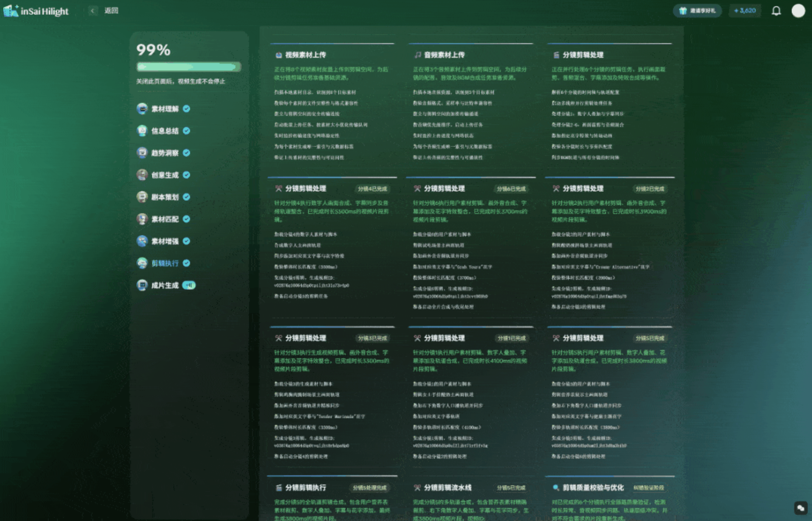Click the in-progress indicator beside 成片生成
The width and height of the screenshot is (812, 521).
click(x=189, y=285)
